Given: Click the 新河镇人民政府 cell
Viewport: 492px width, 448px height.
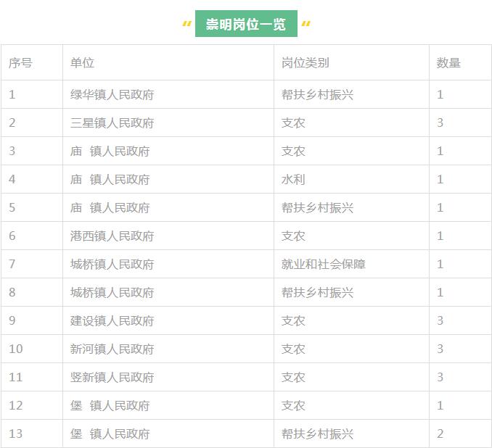Looking at the screenshot, I should pos(112,349).
